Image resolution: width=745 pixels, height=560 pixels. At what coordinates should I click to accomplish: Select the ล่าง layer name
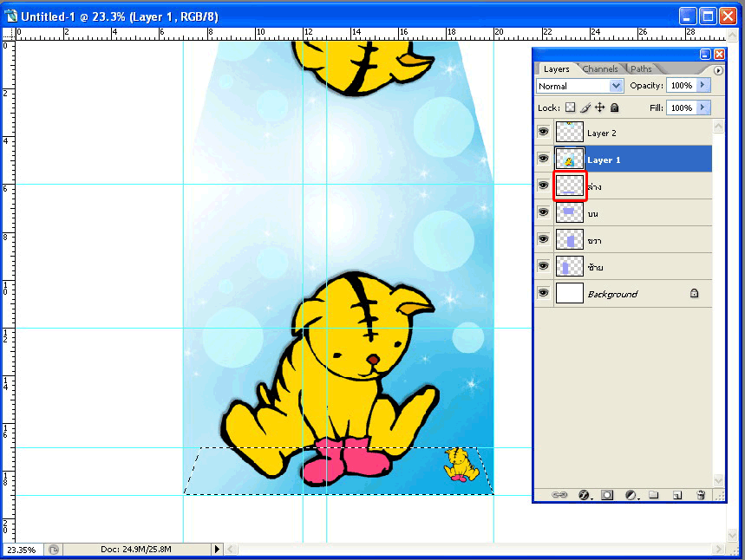pyautogui.click(x=594, y=186)
